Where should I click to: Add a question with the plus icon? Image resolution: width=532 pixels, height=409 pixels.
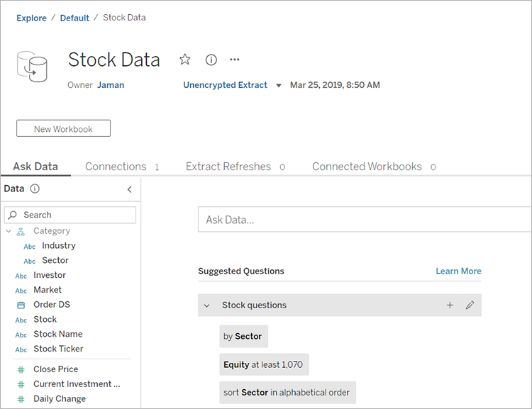[450, 306]
